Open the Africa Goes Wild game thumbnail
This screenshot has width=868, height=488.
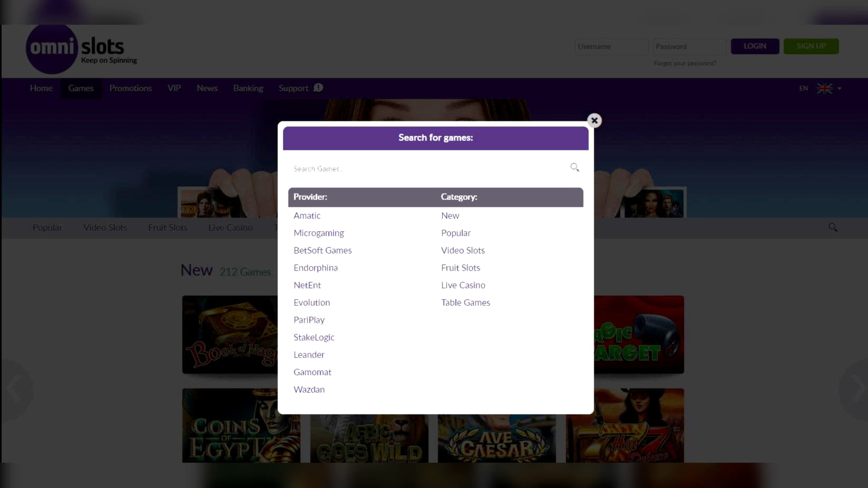tap(369, 438)
